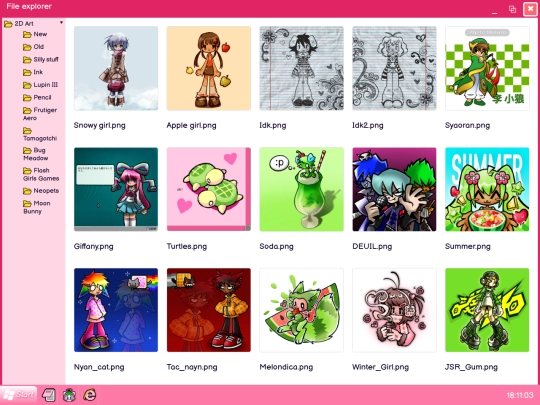The width and height of the screenshot is (540, 405).
Task: Click the file name Idk.png
Action: pos(273,125)
